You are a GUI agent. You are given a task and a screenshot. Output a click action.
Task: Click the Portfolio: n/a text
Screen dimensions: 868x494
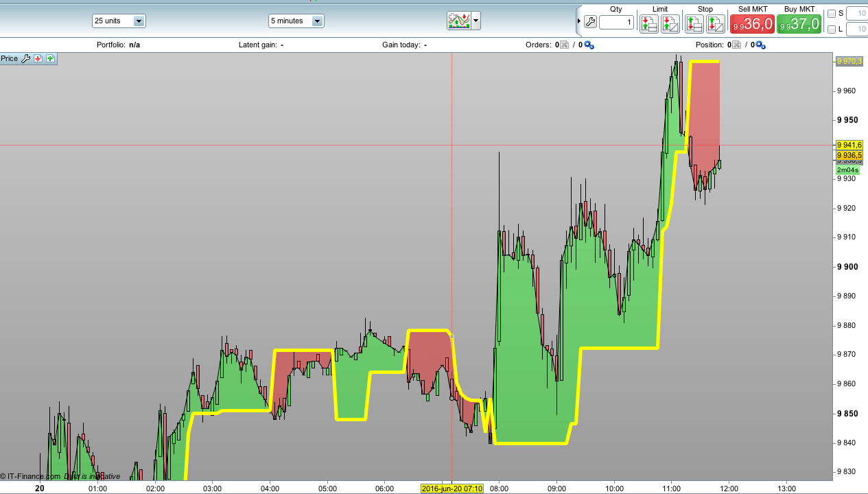click(118, 45)
